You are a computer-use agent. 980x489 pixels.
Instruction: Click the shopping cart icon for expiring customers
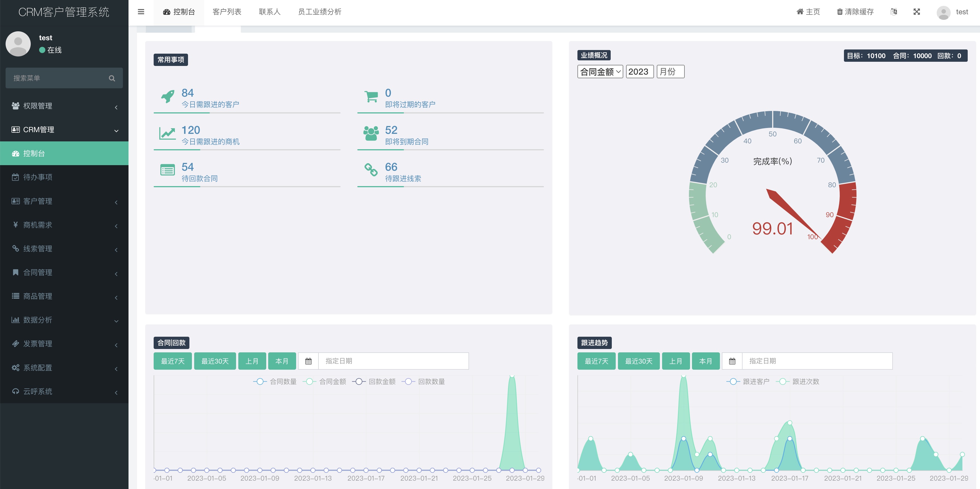pos(371,97)
